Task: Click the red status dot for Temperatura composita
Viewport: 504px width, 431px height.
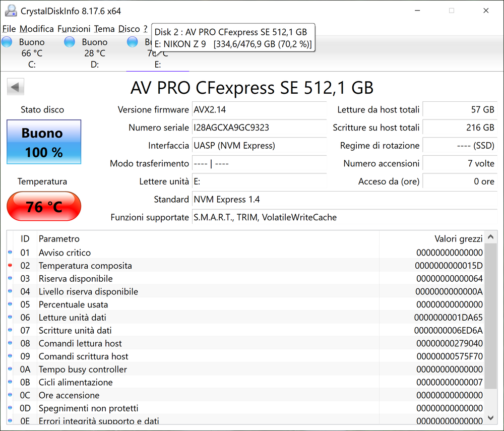Action: coord(10,265)
